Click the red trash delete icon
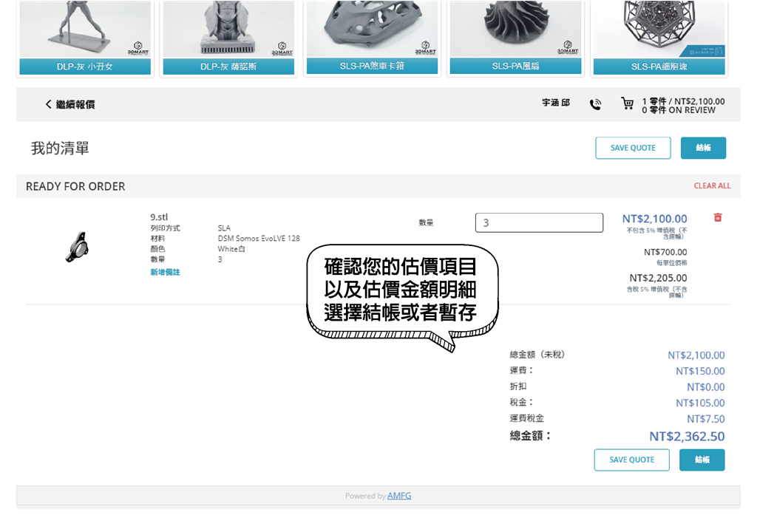757x532 pixels. point(717,217)
